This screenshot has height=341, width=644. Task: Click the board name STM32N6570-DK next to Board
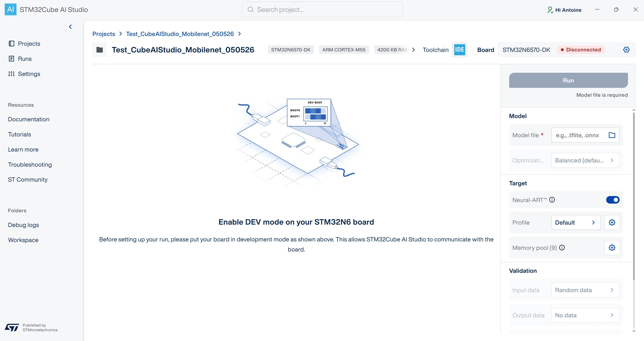[x=526, y=50]
